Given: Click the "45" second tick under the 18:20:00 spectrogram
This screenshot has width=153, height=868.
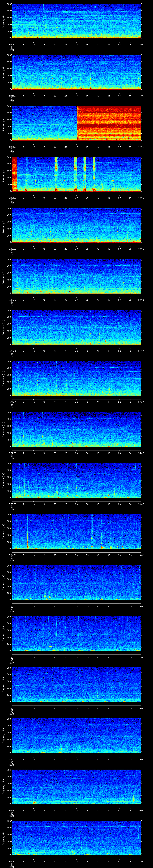Looking at the screenshot, I should [109, 351].
